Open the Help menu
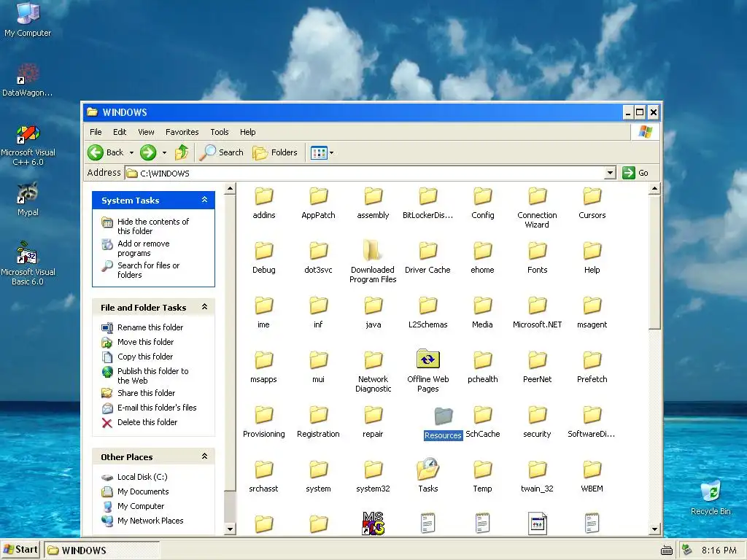The height and width of the screenshot is (560, 747). click(248, 132)
